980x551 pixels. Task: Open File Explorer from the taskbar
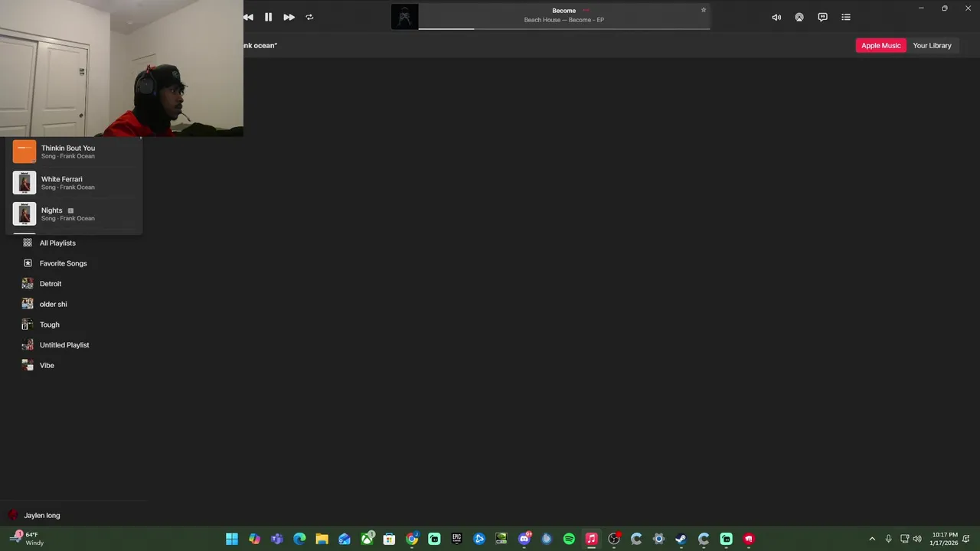point(322,539)
